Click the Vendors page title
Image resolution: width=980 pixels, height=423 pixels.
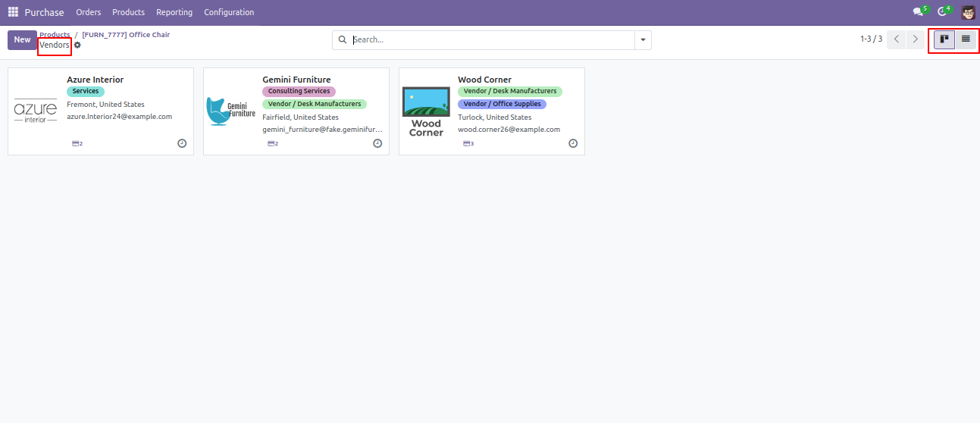(55, 45)
